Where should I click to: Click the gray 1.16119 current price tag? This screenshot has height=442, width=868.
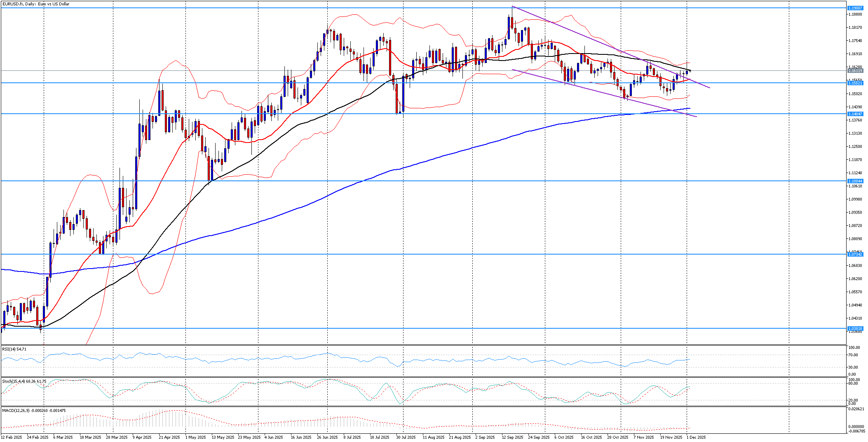854,71
